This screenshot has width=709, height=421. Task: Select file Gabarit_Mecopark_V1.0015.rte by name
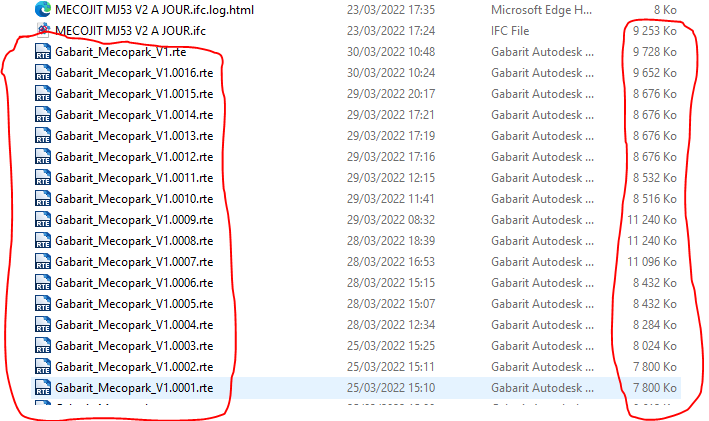134,93
